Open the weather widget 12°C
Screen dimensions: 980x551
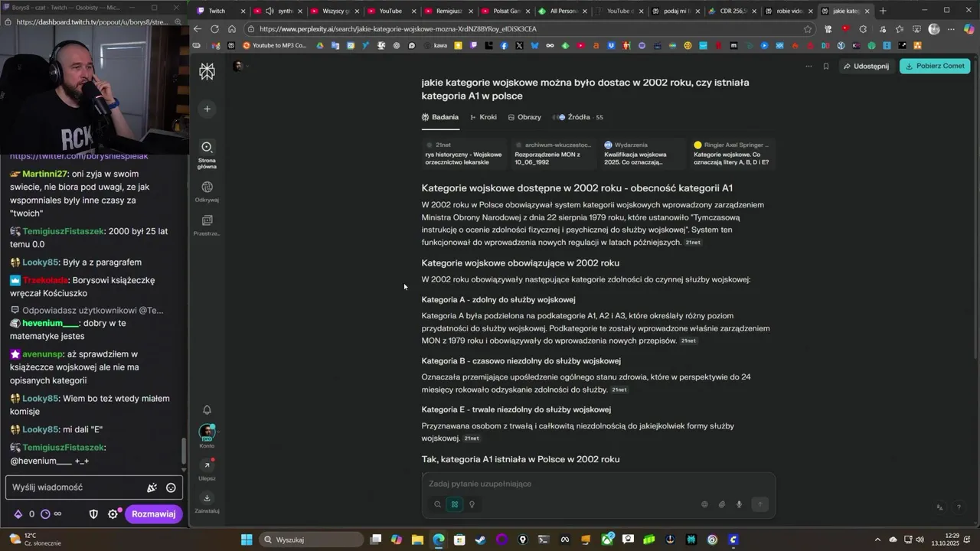point(34,540)
